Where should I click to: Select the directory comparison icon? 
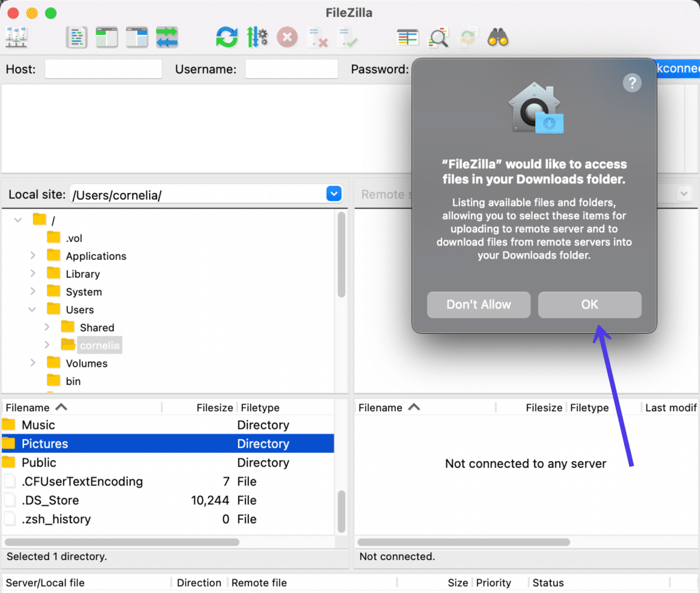click(x=407, y=37)
